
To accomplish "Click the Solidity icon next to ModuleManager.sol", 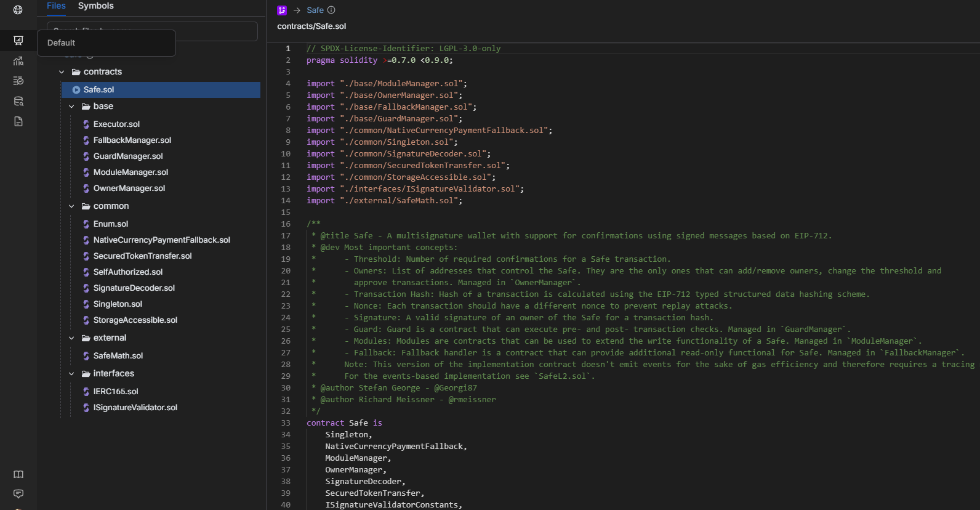I will (x=86, y=172).
